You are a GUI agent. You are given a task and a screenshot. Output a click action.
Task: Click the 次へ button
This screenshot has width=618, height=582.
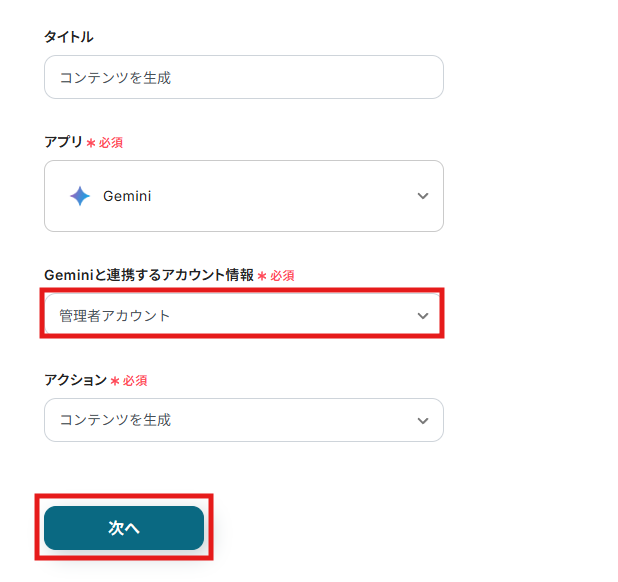point(124,528)
